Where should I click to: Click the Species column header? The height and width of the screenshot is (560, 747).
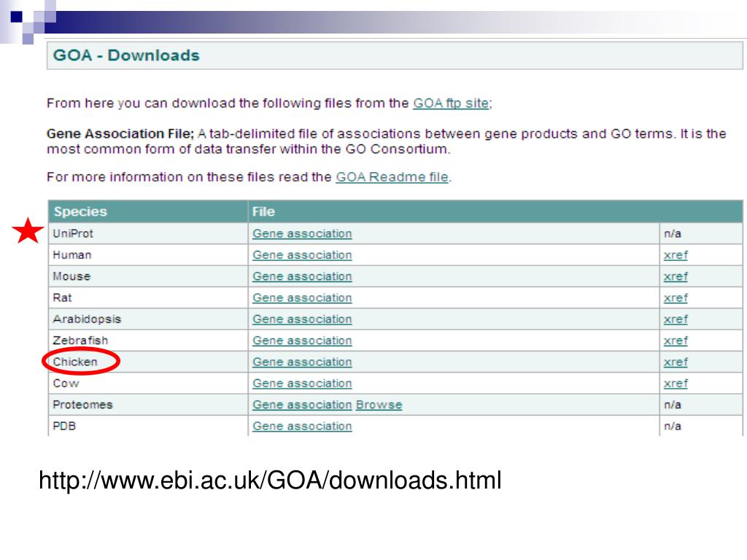(147, 212)
